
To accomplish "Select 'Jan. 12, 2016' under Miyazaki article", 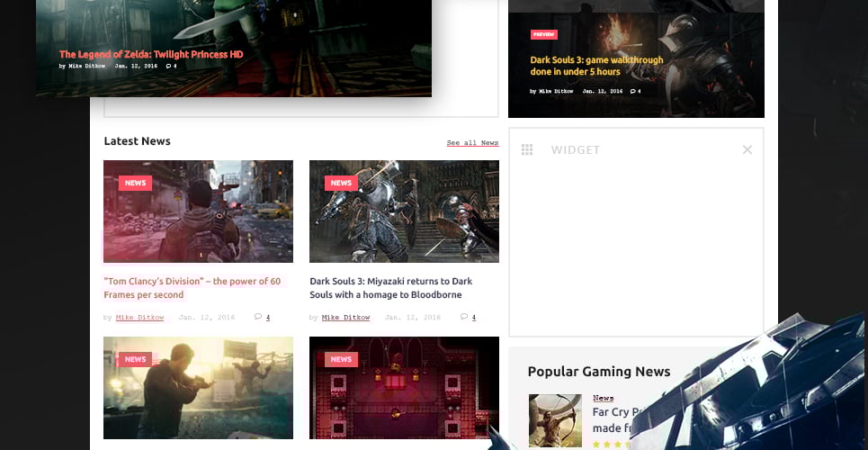I will pos(412,318).
